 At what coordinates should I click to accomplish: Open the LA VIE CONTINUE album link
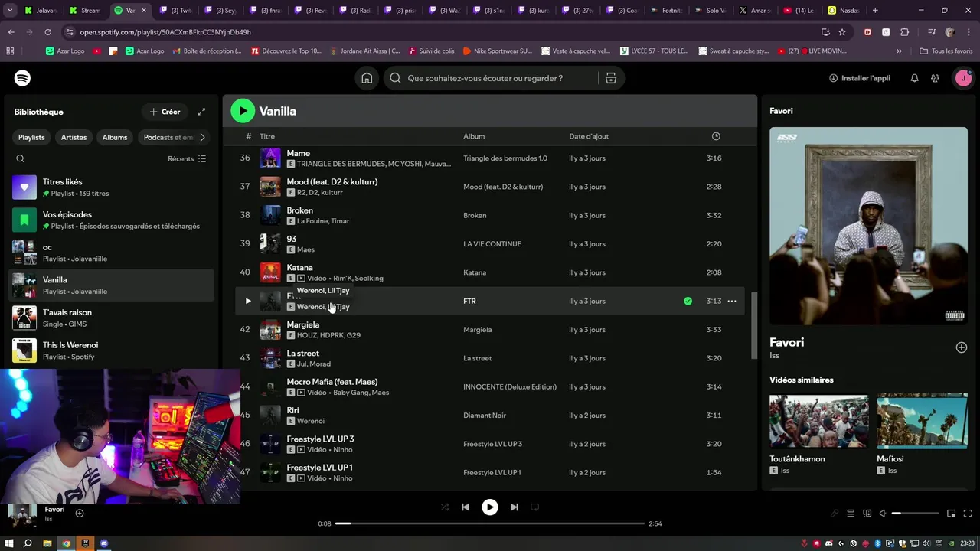[492, 244]
